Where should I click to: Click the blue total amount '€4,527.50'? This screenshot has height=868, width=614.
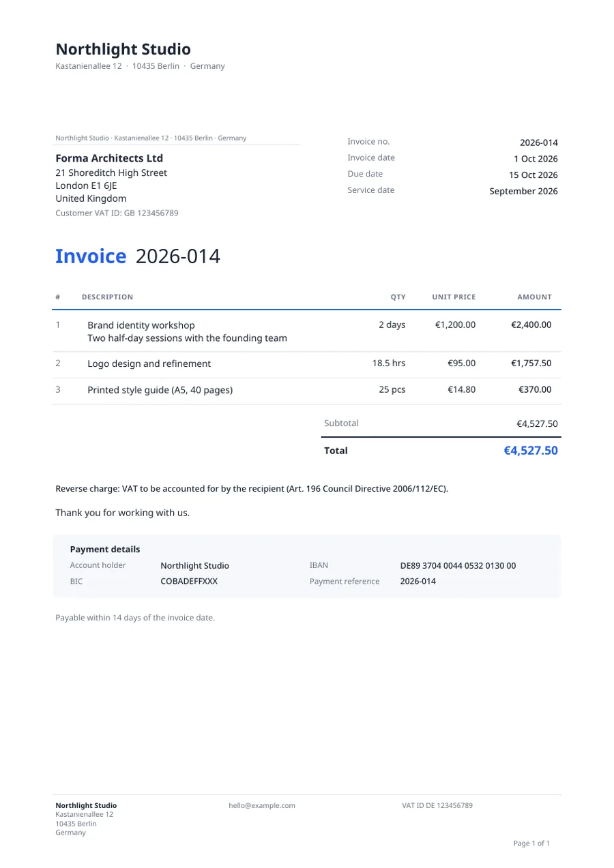[x=530, y=451]
